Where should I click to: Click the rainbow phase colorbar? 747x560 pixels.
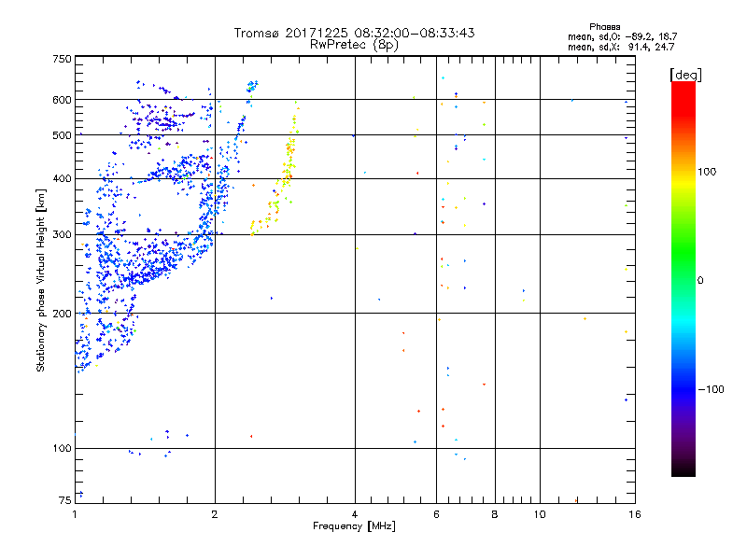[684, 278]
